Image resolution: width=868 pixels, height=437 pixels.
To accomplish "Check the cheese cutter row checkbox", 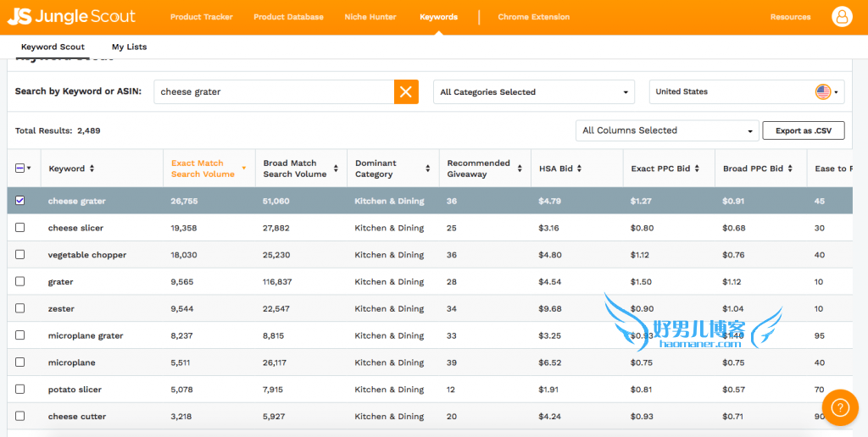I will [x=20, y=416].
